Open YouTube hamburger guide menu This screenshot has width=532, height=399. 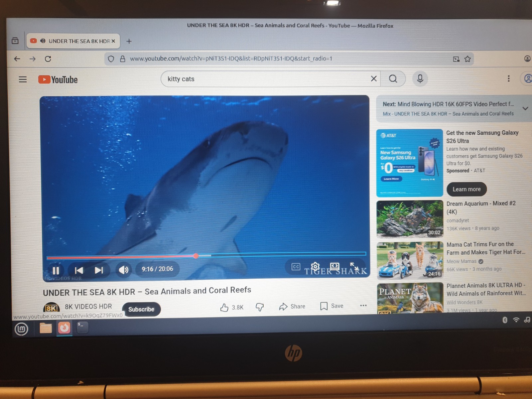[x=23, y=79]
